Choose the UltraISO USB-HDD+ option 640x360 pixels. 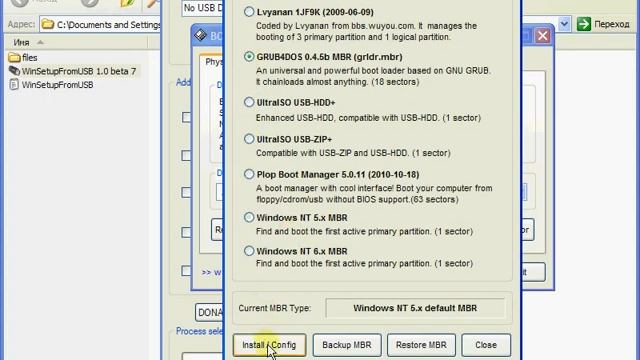[249, 102]
